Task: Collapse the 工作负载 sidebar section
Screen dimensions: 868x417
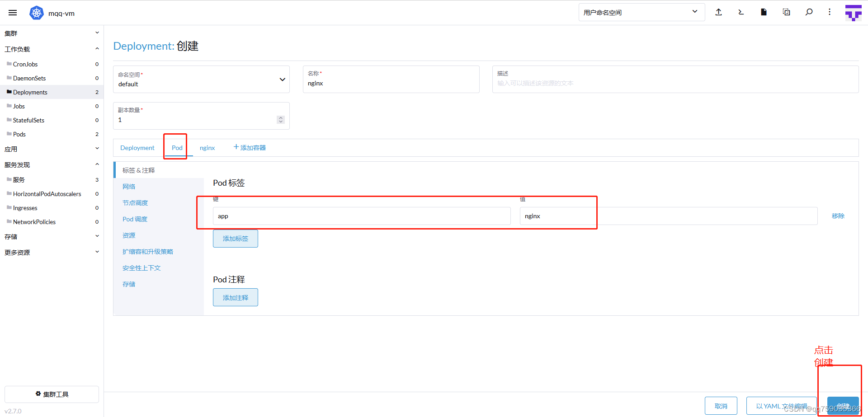Action: 97,49
